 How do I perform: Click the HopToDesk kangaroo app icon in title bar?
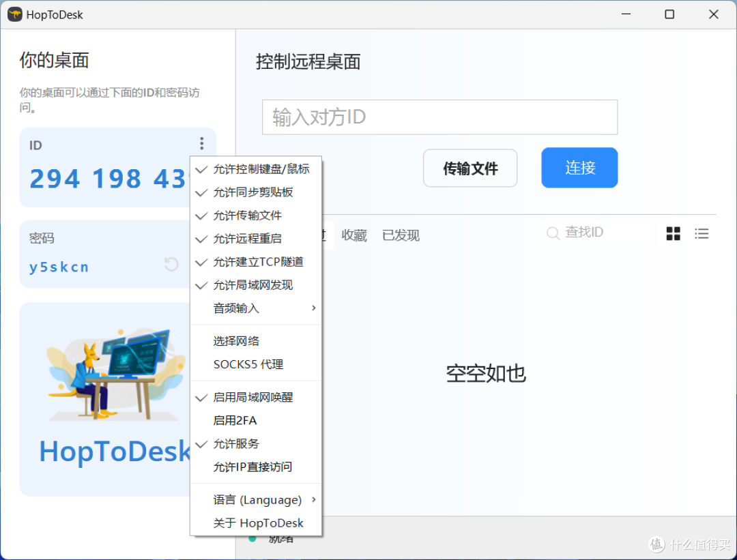(14, 14)
